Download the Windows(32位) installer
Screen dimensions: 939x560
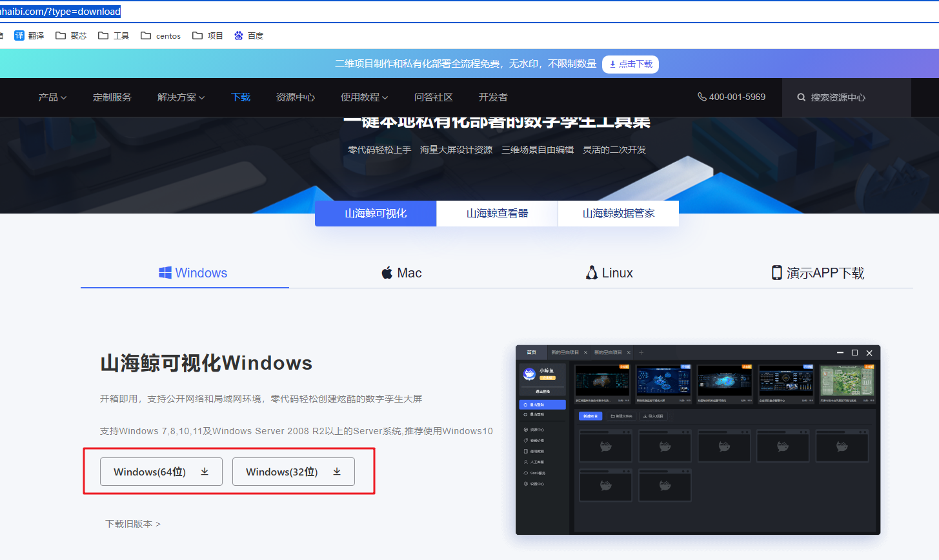[294, 472]
